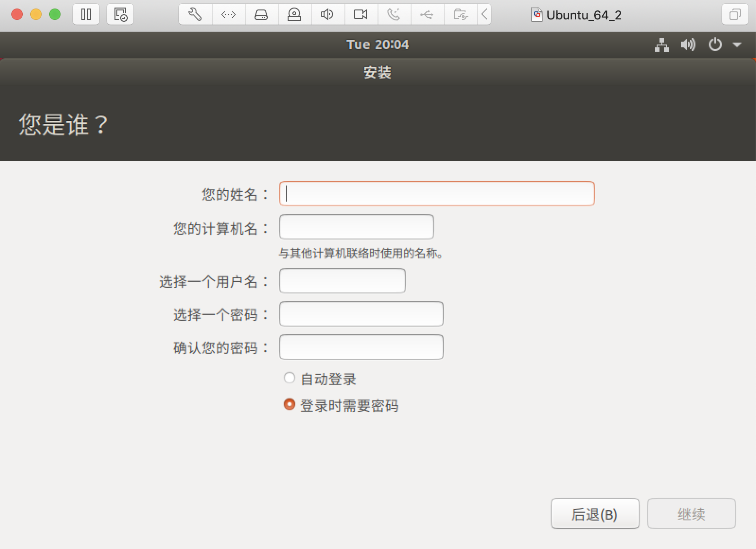
Task: Maximize the VM window with green button
Action: pyautogui.click(x=55, y=14)
